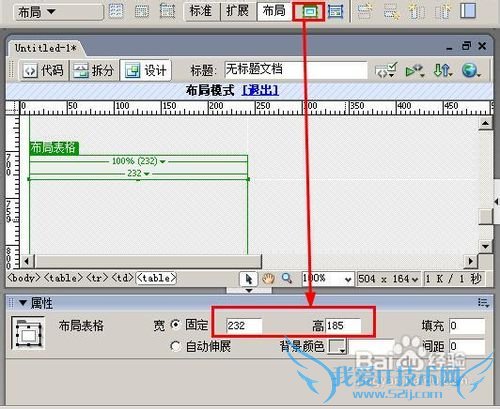The width and height of the screenshot is (500, 409).
Task: Select the Untitled-1* document tab
Action: point(46,48)
